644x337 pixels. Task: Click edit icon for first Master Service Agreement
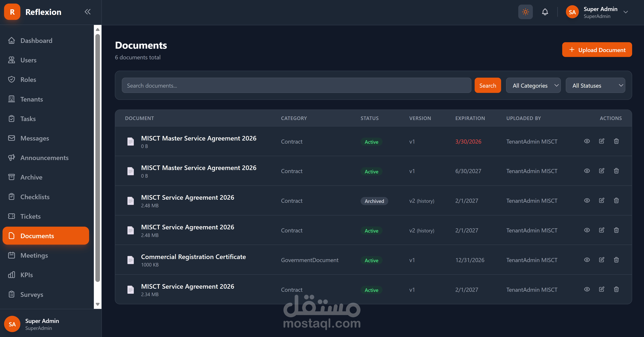[x=602, y=141]
